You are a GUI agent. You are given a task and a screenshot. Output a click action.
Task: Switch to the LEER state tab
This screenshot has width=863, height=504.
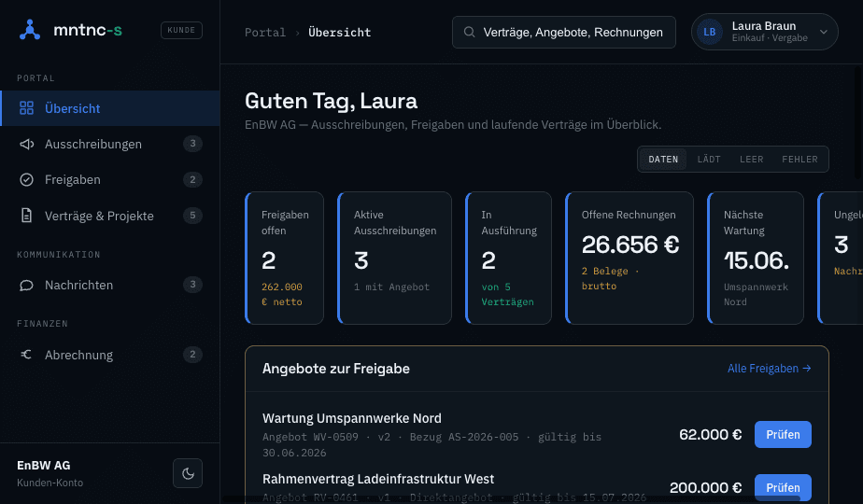pos(751,159)
